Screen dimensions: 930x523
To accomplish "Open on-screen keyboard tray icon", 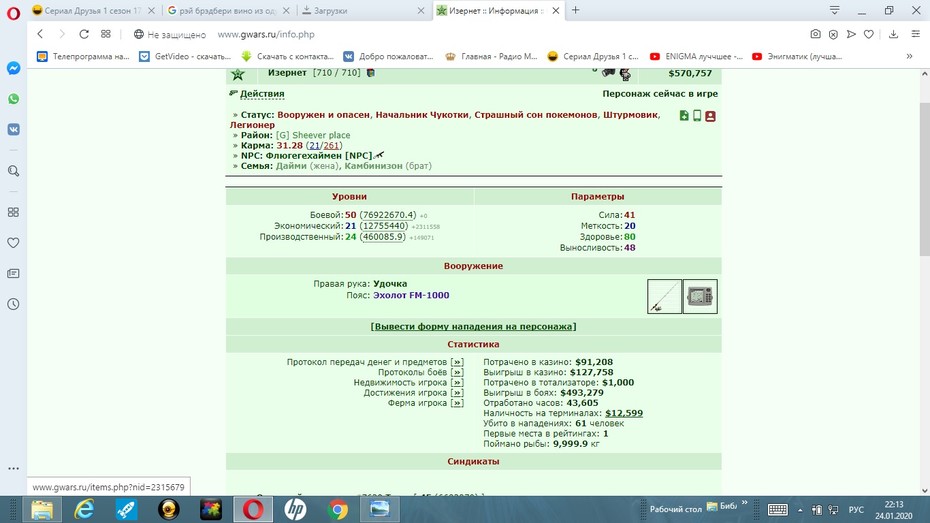I will coord(777,510).
